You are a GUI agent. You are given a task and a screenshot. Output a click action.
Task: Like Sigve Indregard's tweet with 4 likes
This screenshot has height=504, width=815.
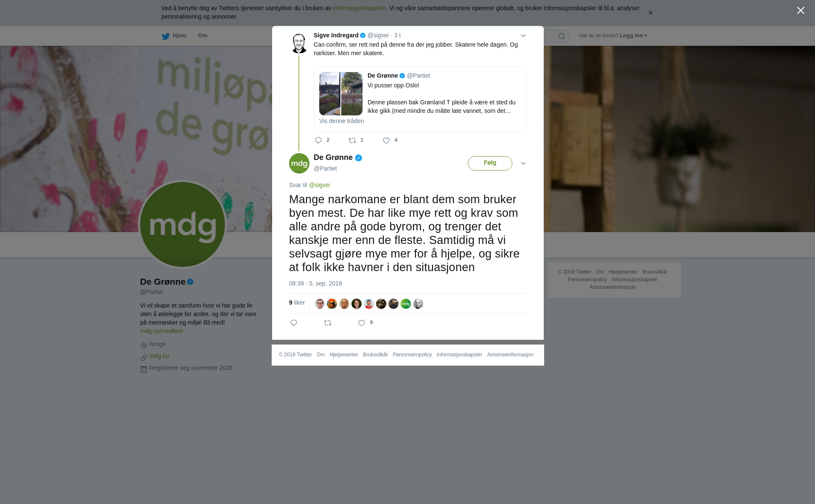(x=386, y=140)
